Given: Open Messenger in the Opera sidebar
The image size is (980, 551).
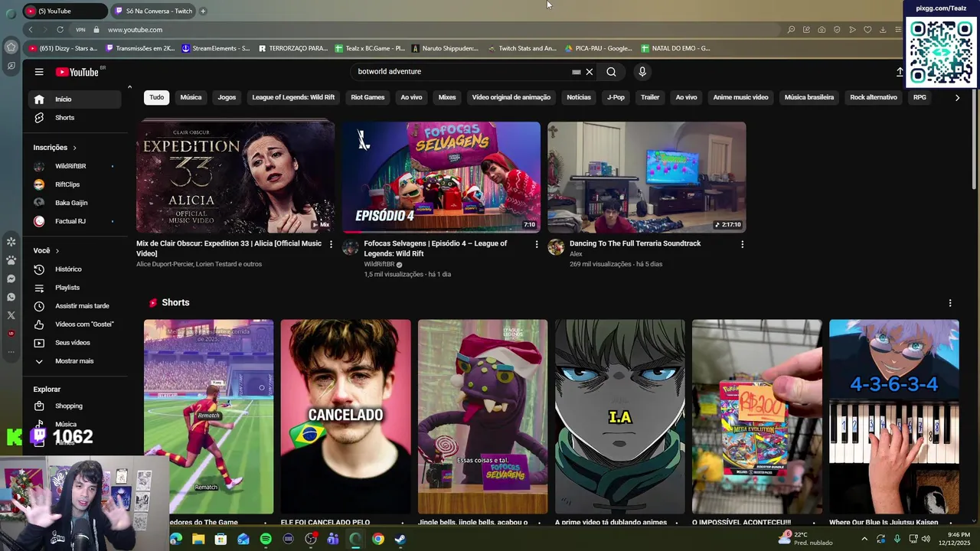Looking at the screenshot, I should point(11,279).
